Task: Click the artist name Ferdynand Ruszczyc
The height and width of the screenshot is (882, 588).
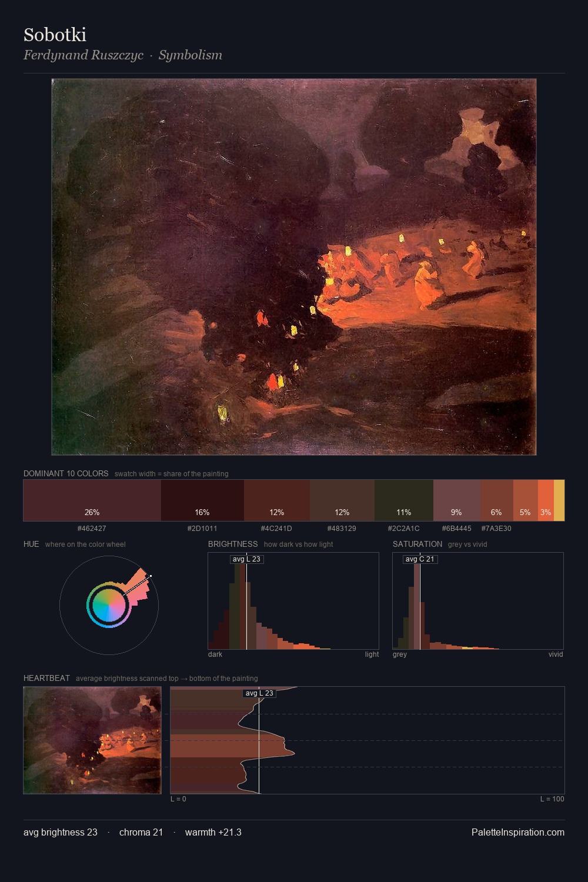Action: (83, 55)
